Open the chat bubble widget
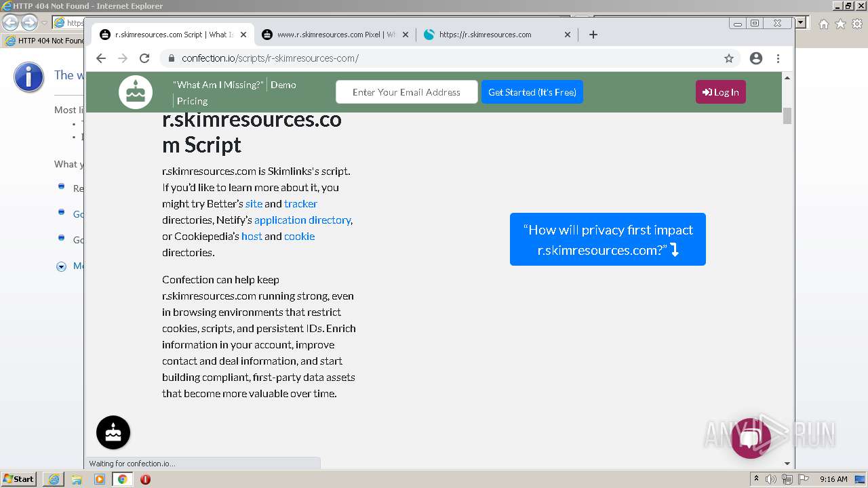868x488 pixels. [x=750, y=439]
